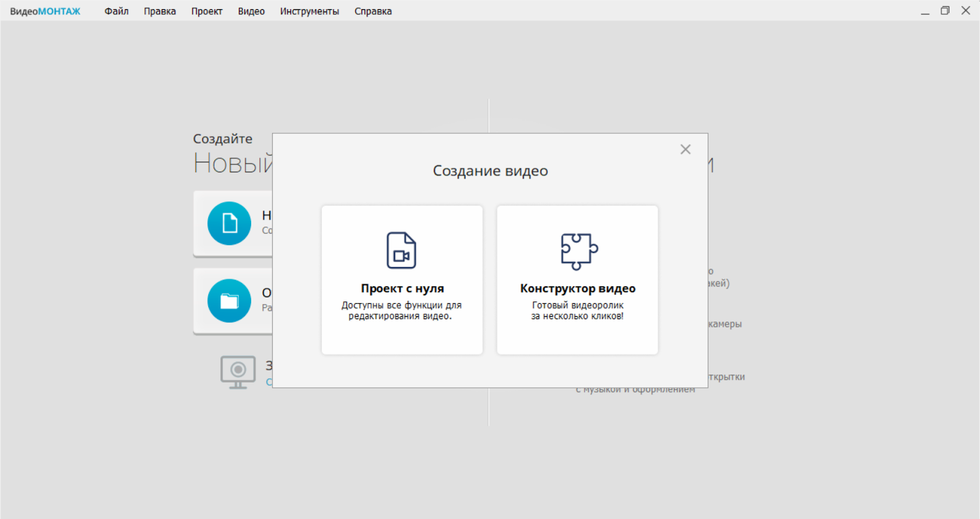The width and height of the screenshot is (980, 519).
Task: Select the Проект с нуля title
Action: (402, 289)
